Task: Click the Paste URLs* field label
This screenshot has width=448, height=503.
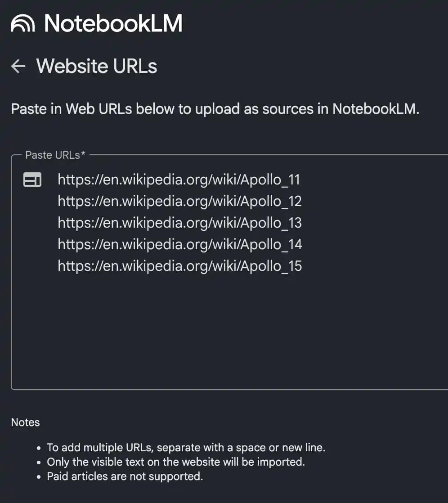Action: click(55, 155)
